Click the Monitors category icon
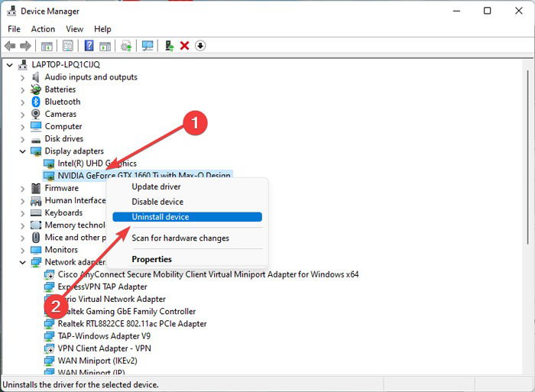This screenshot has width=535, height=392. tap(36, 250)
